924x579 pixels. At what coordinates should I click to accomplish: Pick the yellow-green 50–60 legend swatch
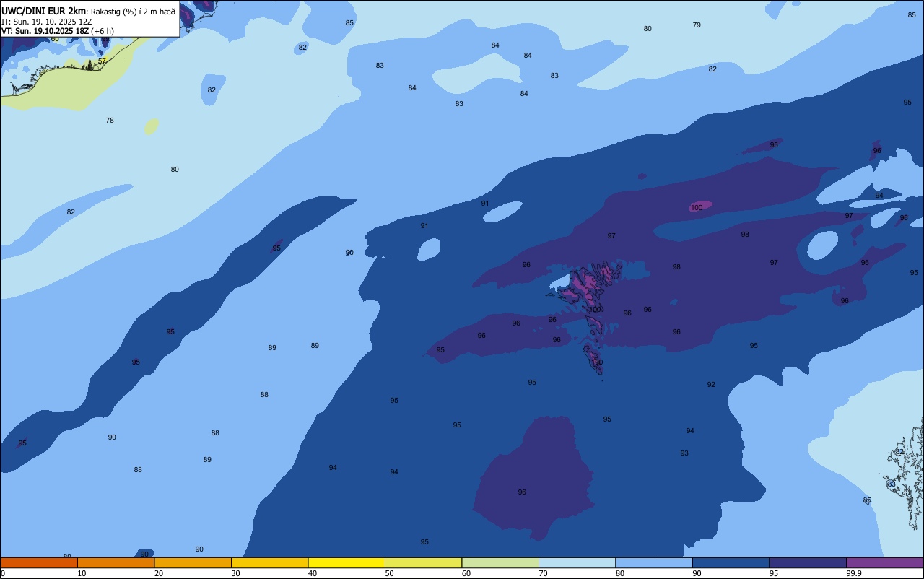tap(423, 562)
